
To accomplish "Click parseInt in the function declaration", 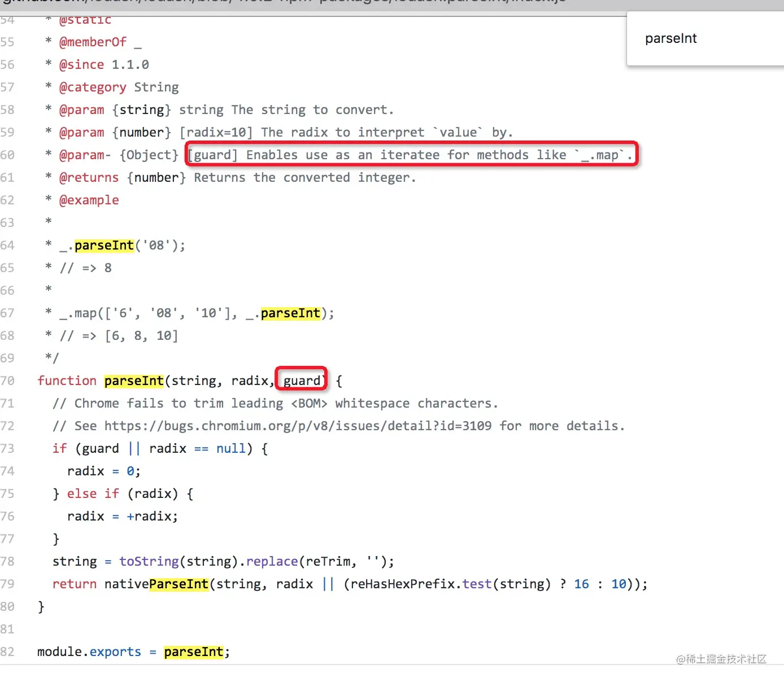I will click(x=134, y=381).
